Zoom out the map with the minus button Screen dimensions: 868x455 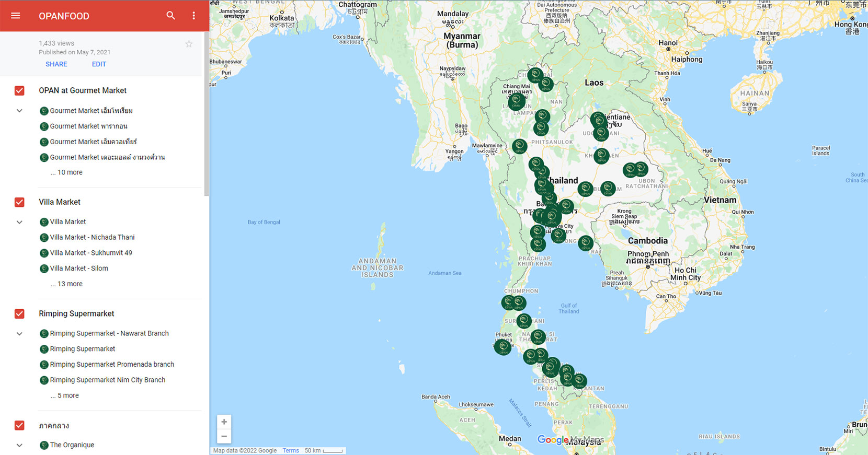(224, 436)
